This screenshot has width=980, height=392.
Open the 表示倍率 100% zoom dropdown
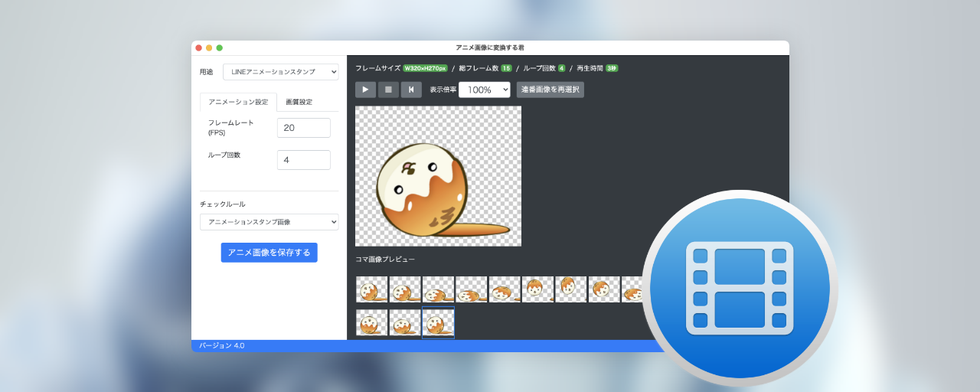(484, 90)
